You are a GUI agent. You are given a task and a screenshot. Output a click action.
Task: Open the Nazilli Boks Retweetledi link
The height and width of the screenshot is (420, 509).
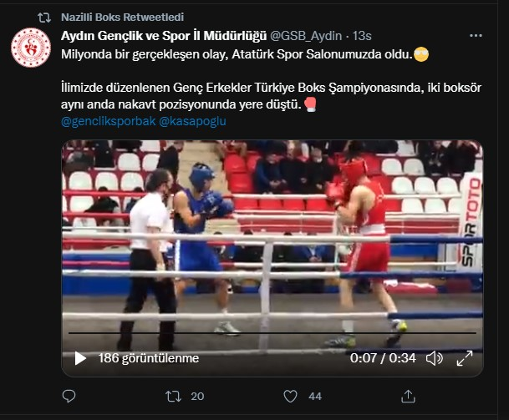[x=122, y=17]
